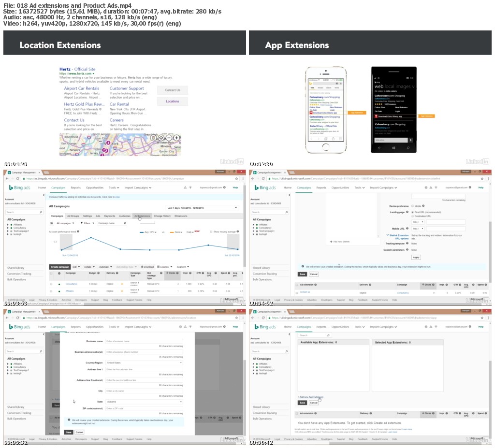Check Consultancy campaign row checkbox
This screenshot has width=495, height=448.
(51, 284)
